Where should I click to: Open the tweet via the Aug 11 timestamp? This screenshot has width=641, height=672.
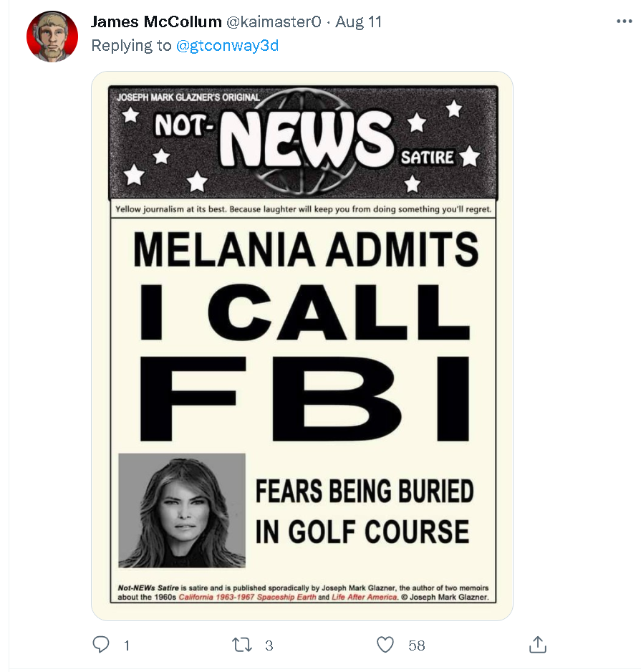click(359, 22)
